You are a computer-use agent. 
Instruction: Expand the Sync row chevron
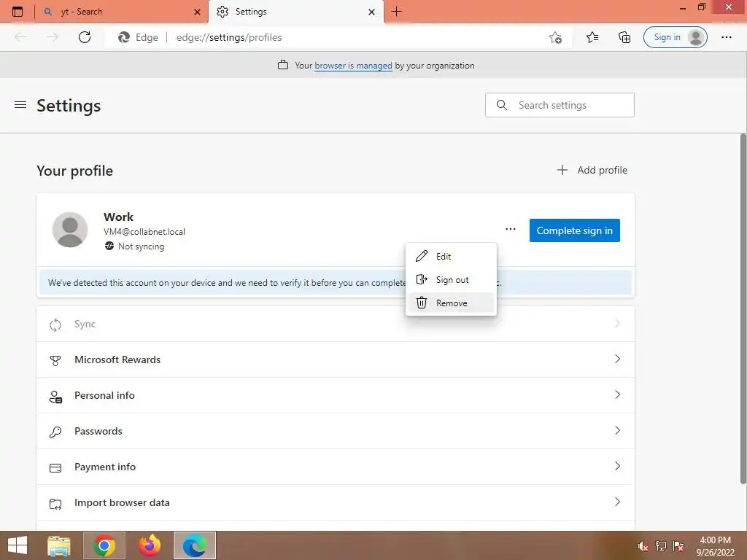pyautogui.click(x=617, y=323)
